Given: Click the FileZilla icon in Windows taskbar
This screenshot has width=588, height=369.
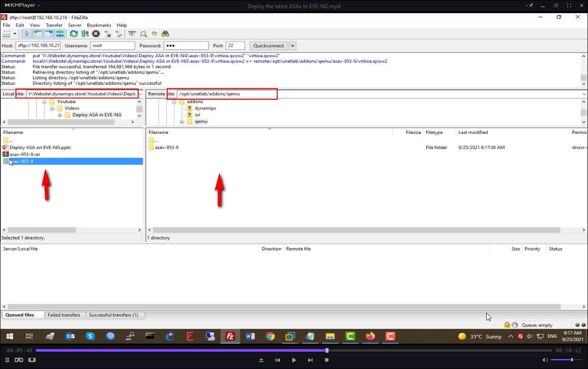Looking at the screenshot, I should pos(230,336).
